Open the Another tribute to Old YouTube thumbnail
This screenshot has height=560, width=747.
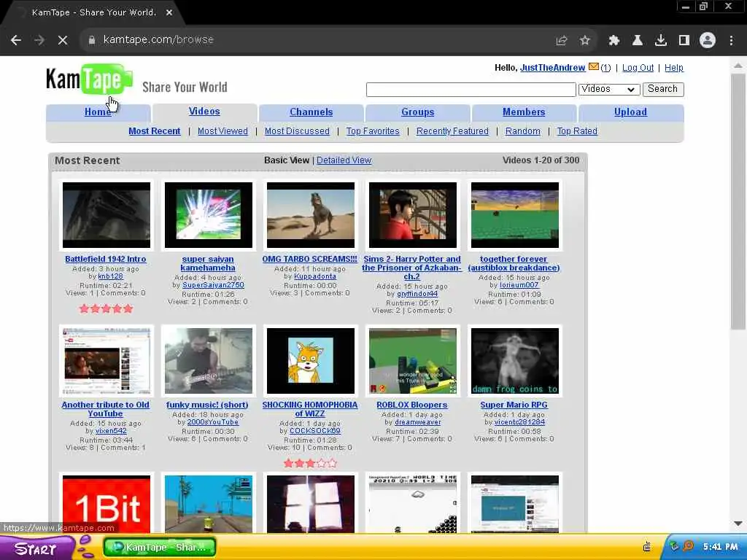(x=107, y=361)
